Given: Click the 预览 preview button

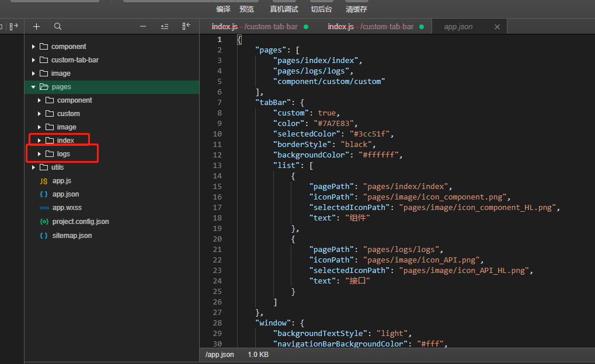Looking at the screenshot, I should [x=246, y=9].
